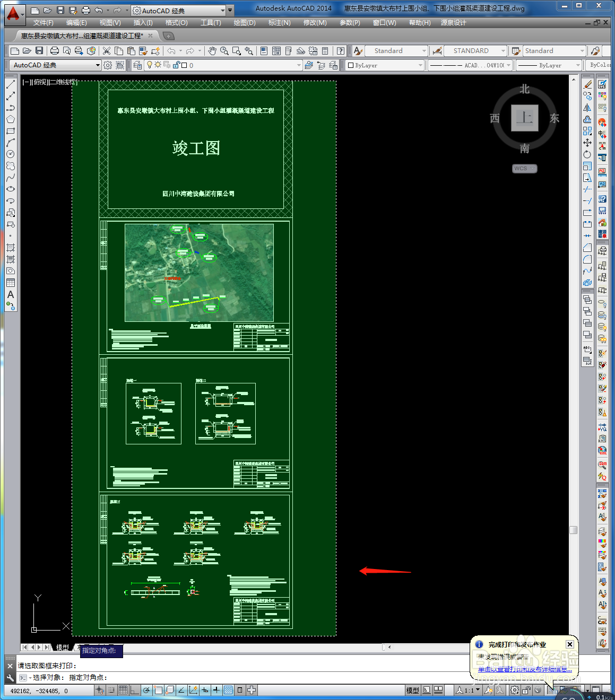Activate the Hatch tool
Screen dimensions: 615x700
point(11,248)
